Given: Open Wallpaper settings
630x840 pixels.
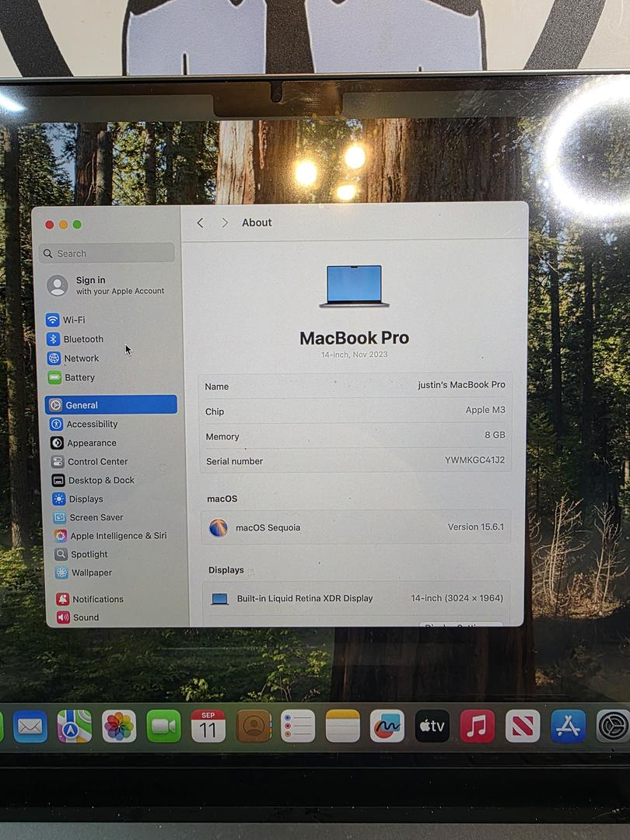Looking at the screenshot, I should point(84,572).
